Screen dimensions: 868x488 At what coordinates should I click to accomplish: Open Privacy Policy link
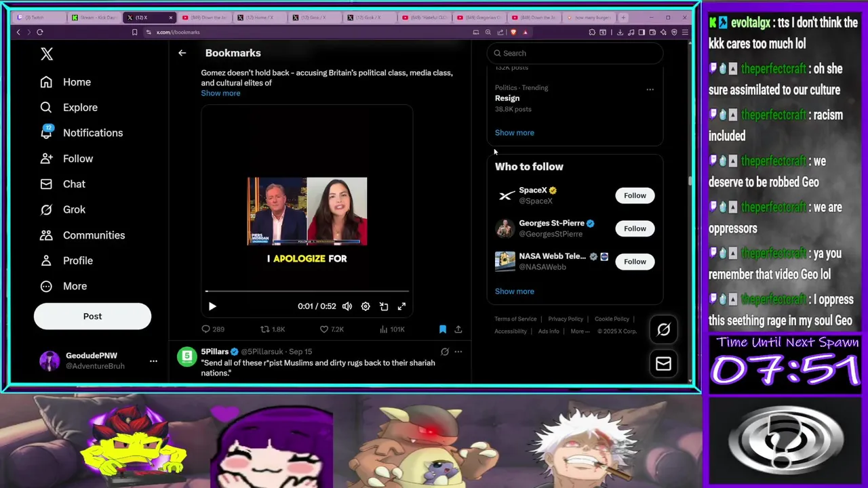tap(566, 319)
